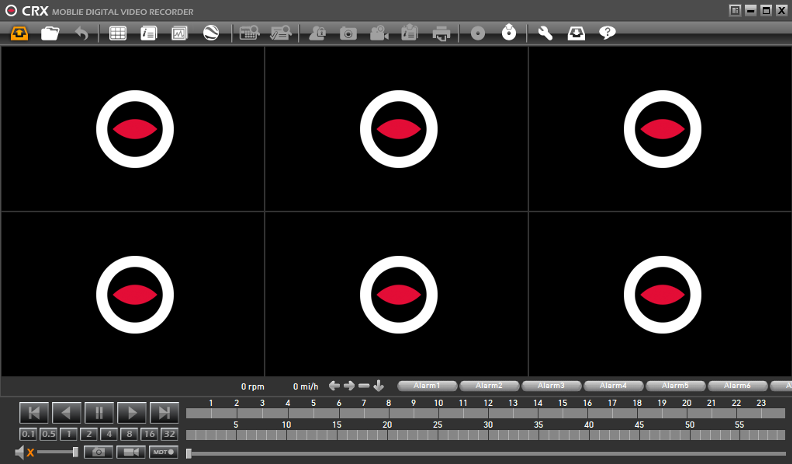Image resolution: width=792 pixels, height=464 pixels.
Task: Click the Alarm3 indicator
Action: pos(552,386)
